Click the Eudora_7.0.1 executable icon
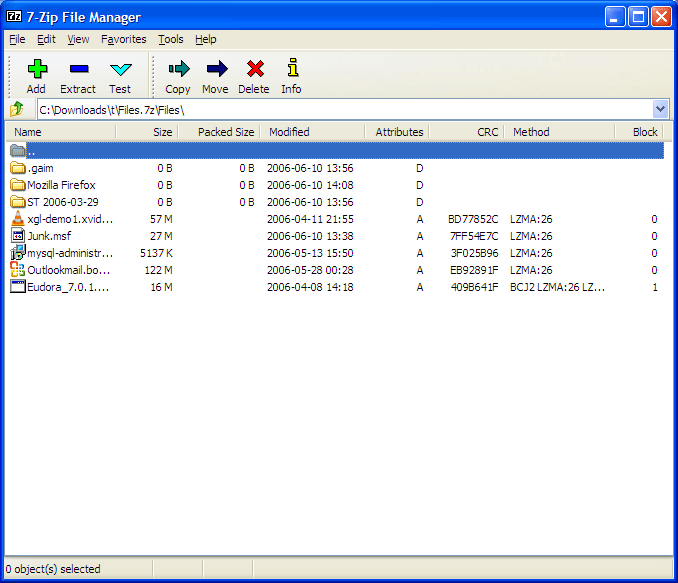 (x=17, y=286)
